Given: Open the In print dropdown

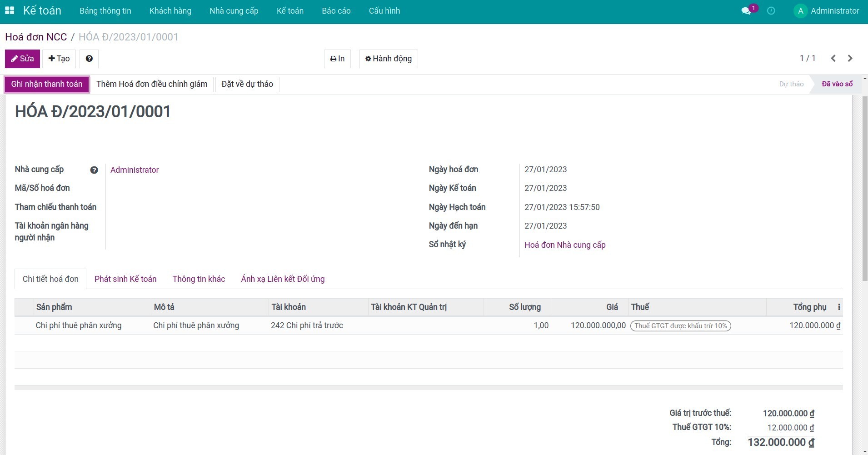Looking at the screenshot, I should tap(337, 59).
